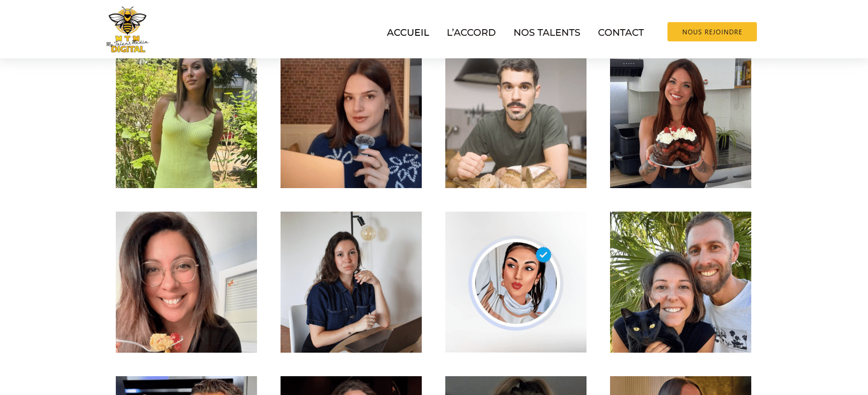Click the yellow NOUS REJOINDRE button
This screenshot has width=868, height=395.
(x=712, y=32)
